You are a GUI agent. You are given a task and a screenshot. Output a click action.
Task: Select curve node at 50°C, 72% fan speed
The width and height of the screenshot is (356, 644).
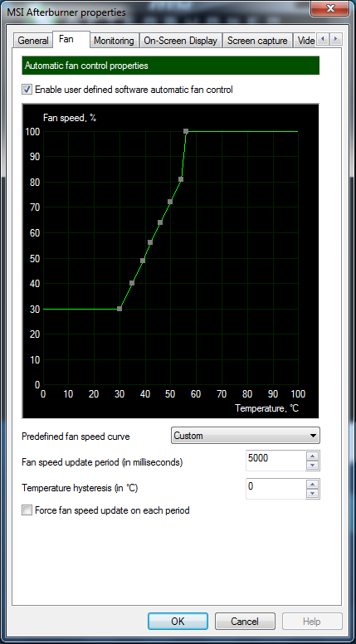(170, 202)
